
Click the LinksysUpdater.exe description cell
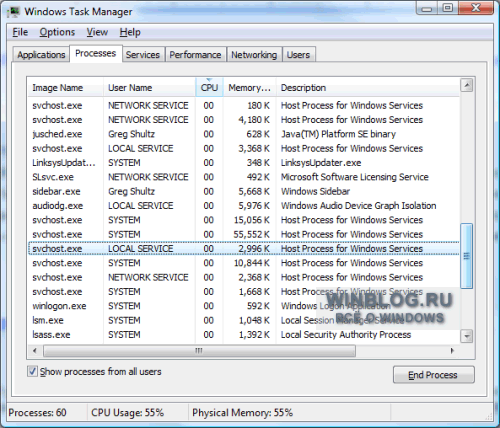(x=321, y=163)
